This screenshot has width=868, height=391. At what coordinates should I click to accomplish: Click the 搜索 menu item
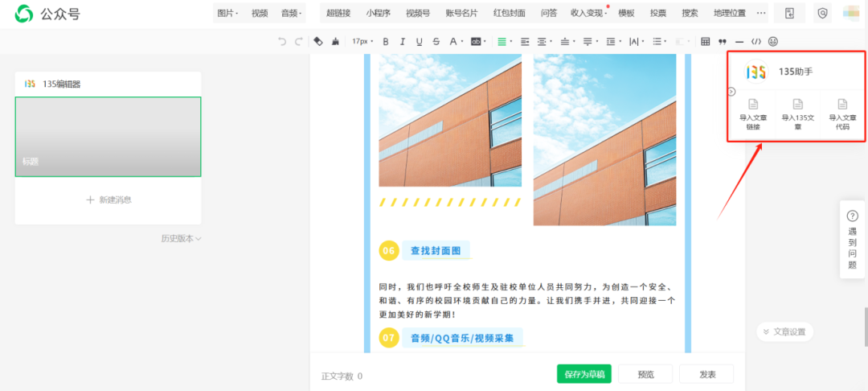(690, 14)
